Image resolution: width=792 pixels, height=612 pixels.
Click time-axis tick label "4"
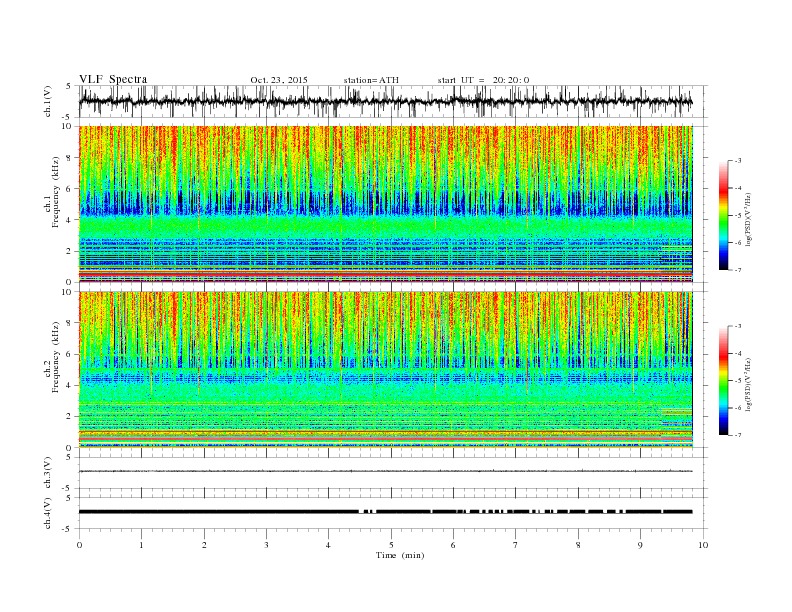click(x=328, y=545)
